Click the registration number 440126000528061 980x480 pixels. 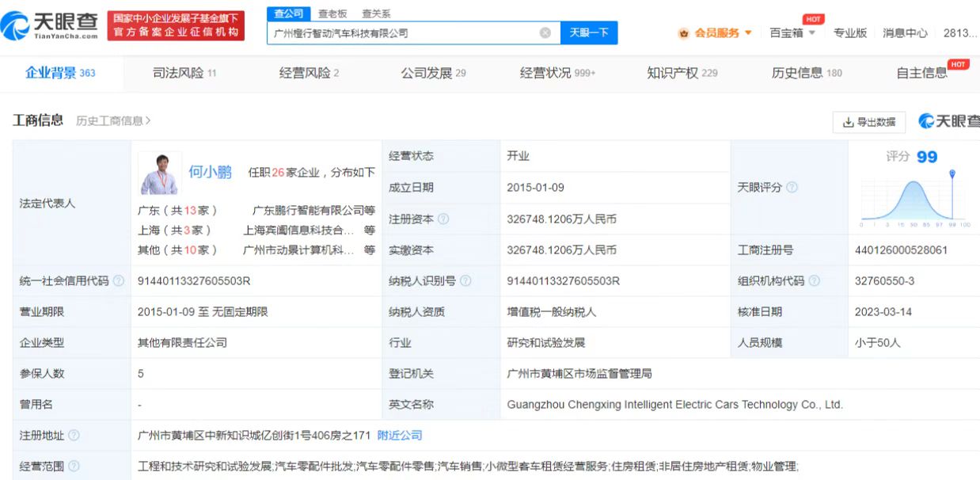[901, 250]
